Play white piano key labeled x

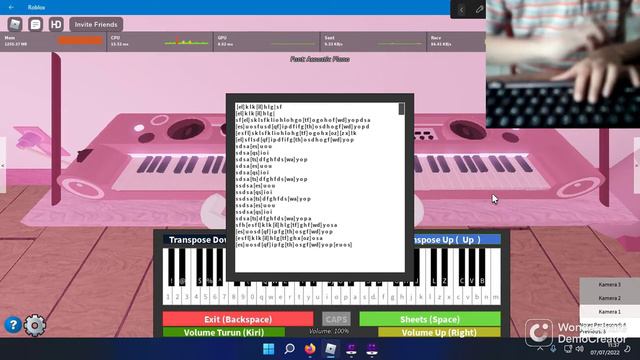coord(449,296)
